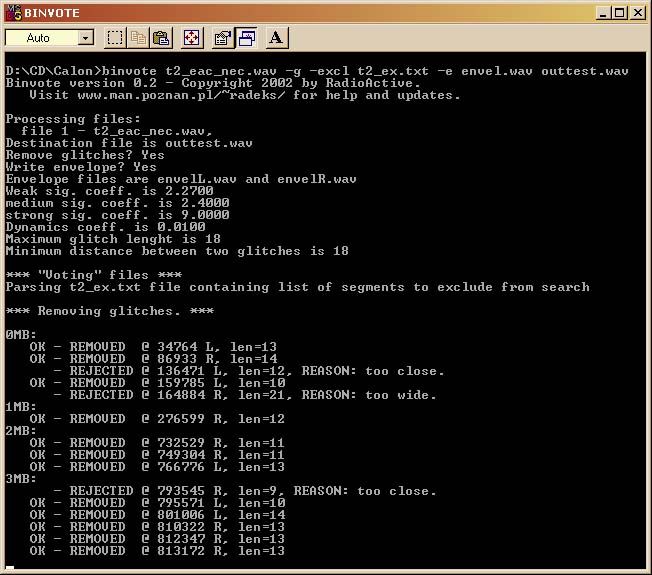Click 'Remove glitches? Yes' line
This screenshot has height=575, width=652.
click(x=85, y=155)
